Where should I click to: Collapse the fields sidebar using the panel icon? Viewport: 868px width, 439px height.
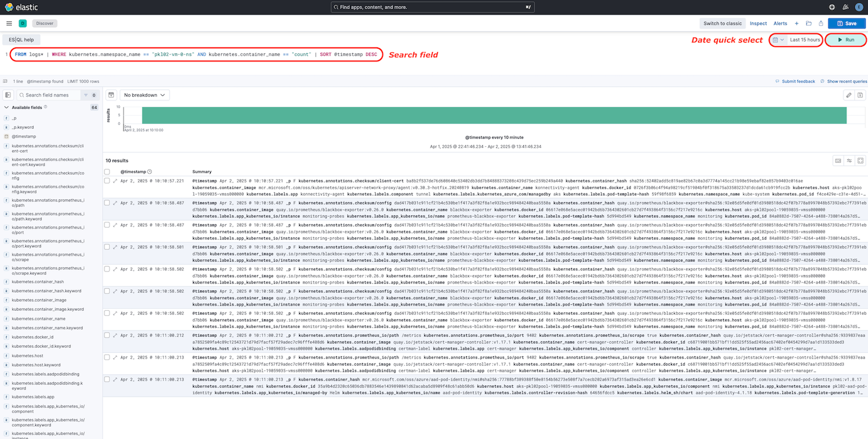(x=8, y=94)
